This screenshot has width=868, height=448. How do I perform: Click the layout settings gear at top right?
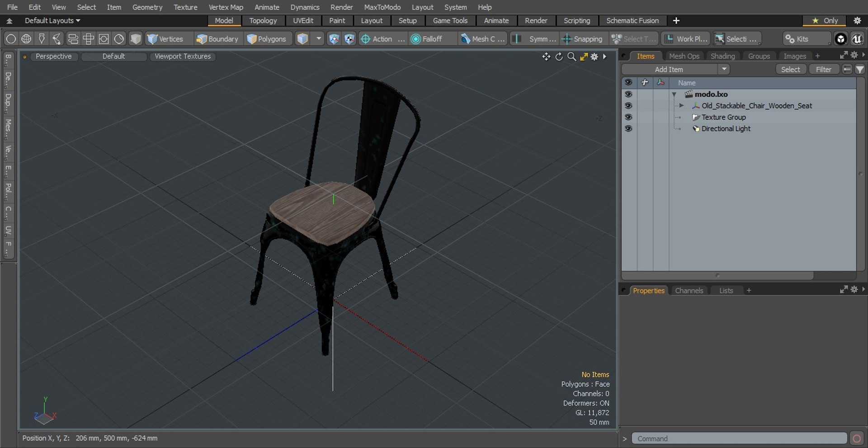coord(857,20)
